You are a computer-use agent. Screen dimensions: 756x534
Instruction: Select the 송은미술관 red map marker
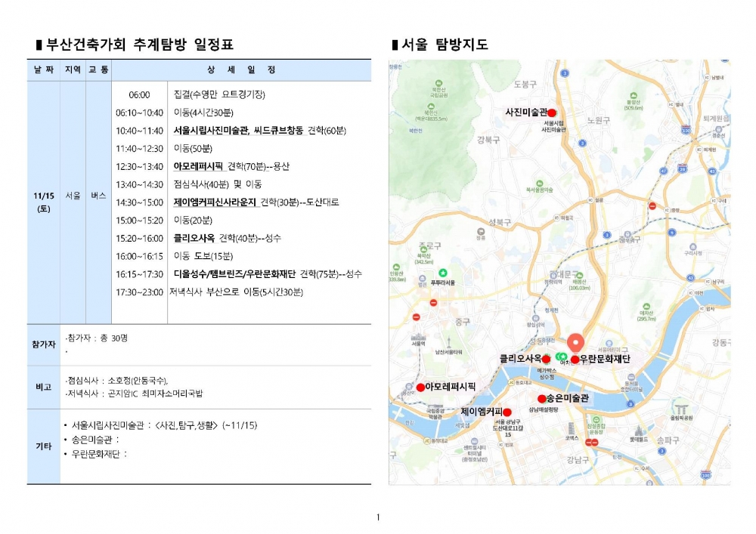tap(541, 398)
